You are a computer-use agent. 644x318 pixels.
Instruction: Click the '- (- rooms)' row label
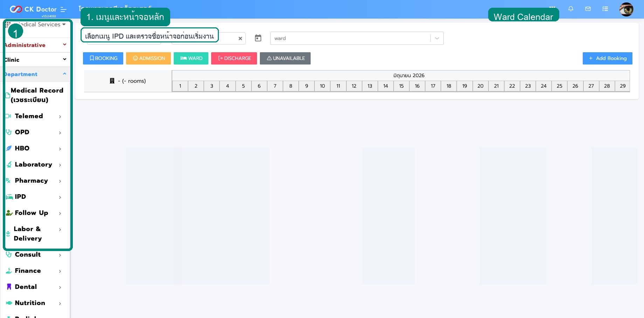click(132, 81)
